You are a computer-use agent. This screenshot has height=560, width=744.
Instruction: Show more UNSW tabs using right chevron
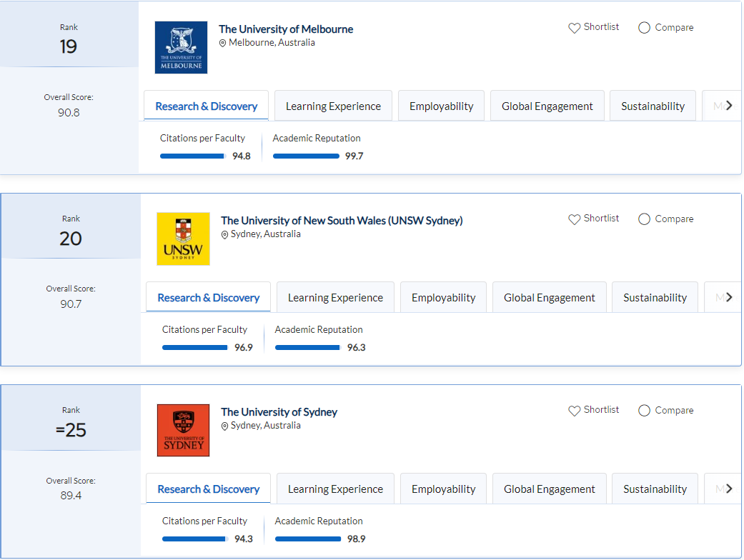point(728,297)
